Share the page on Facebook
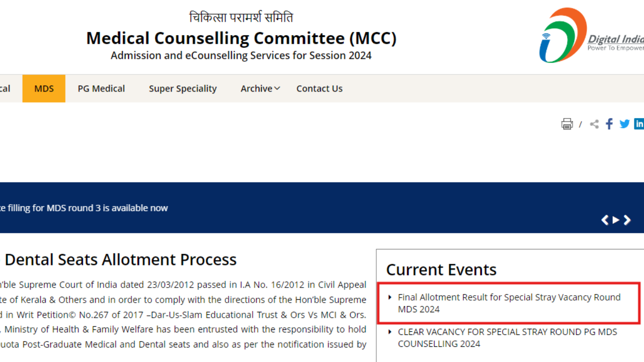The image size is (644, 362). pos(609,124)
